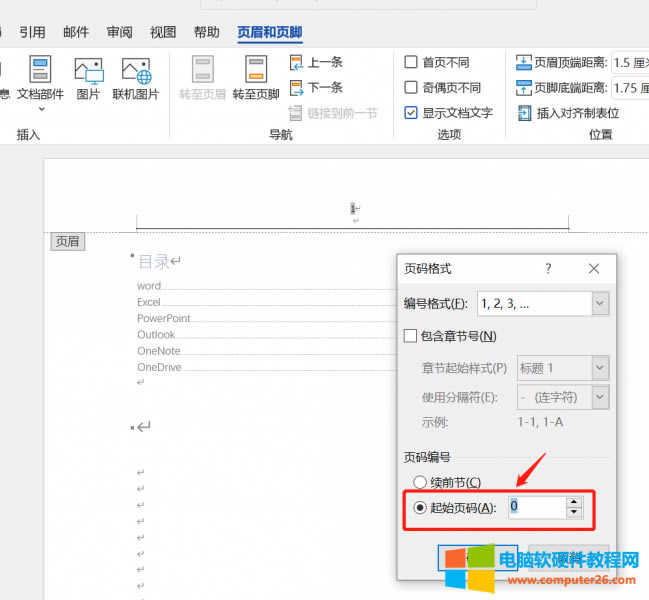Toggle 奇偶页不同 checkbox
Viewport: 649px width, 600px height.
411,88
